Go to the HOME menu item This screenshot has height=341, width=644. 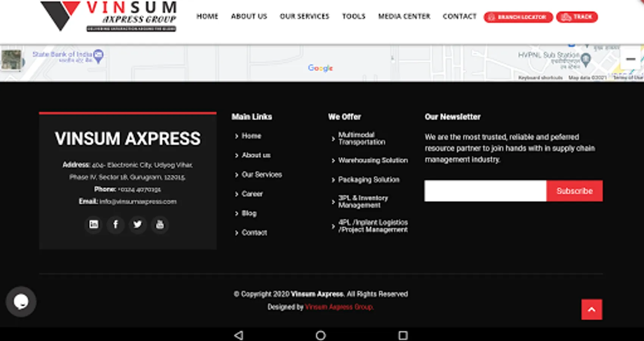pos(207,16)
